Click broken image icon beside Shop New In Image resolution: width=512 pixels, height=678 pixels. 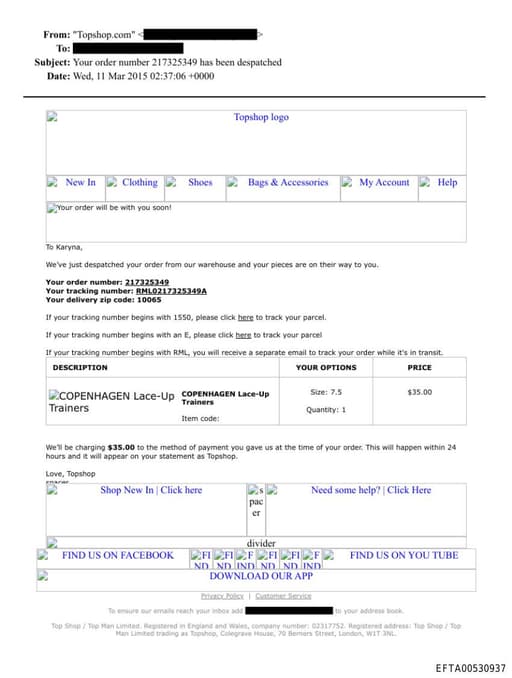point(52,490)
